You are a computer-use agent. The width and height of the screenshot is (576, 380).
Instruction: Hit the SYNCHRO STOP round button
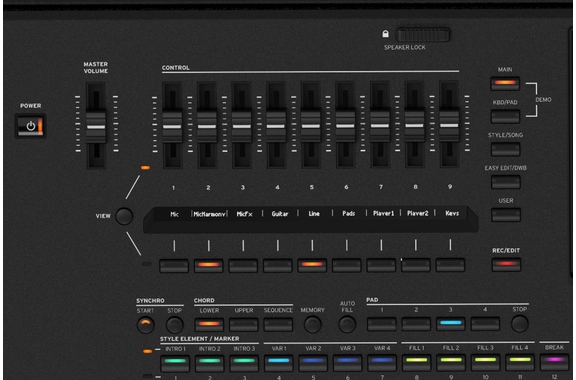[174, 325]
